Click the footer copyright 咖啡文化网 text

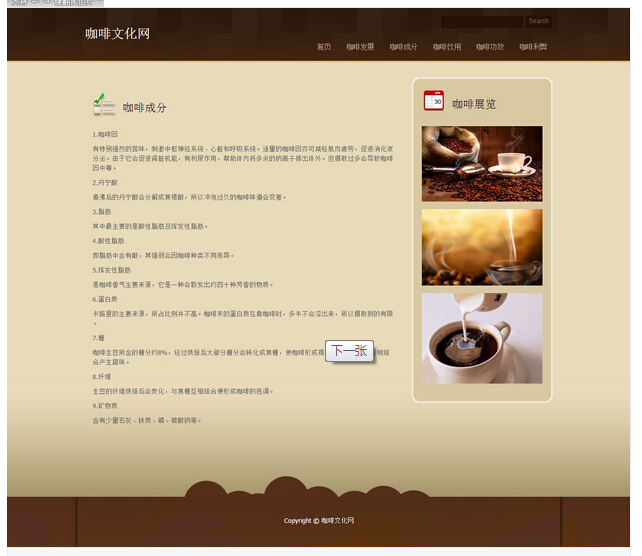pyautogui.click(x=319, y=520)
